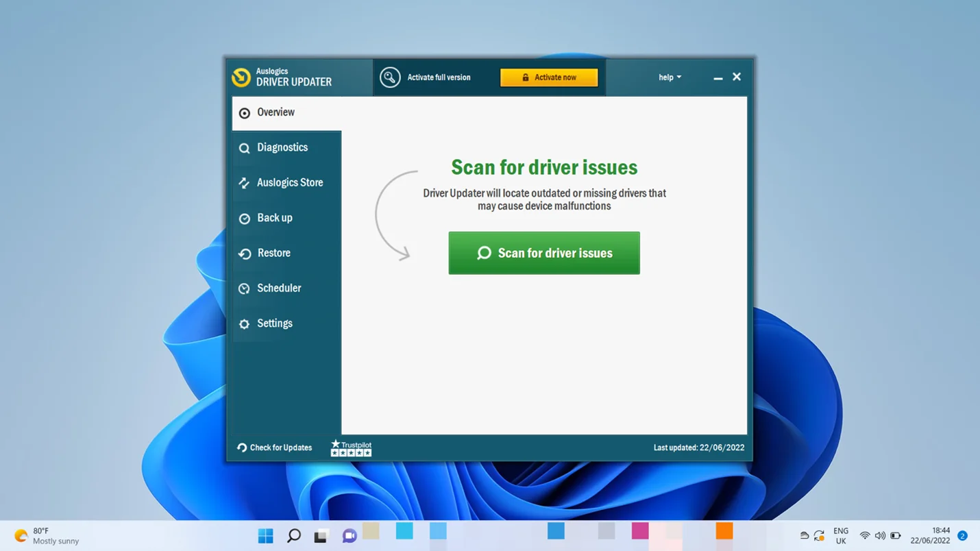This screenshot has height=551, width=980.
Task: Open the Windows Start menu
Action: point(265,536)
